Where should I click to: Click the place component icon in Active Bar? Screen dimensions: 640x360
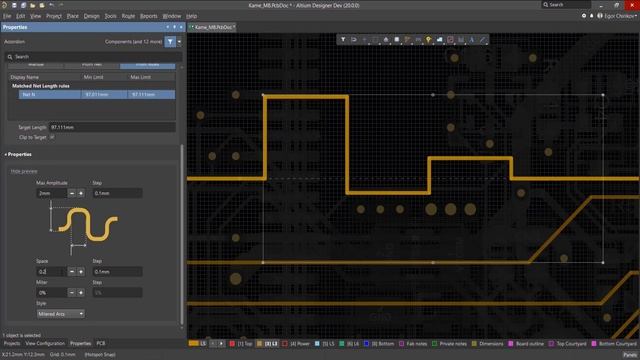[396, 40]
